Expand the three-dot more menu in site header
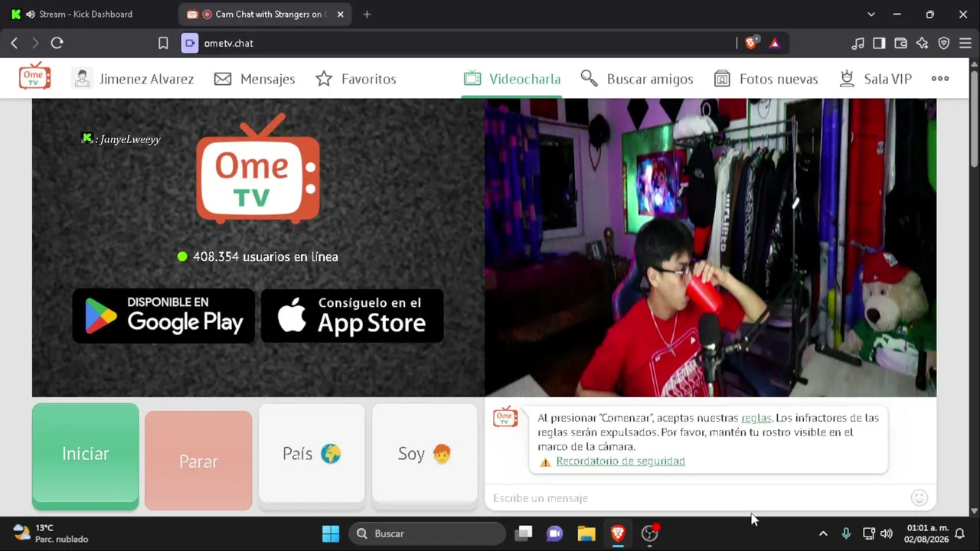 [940, 79]
